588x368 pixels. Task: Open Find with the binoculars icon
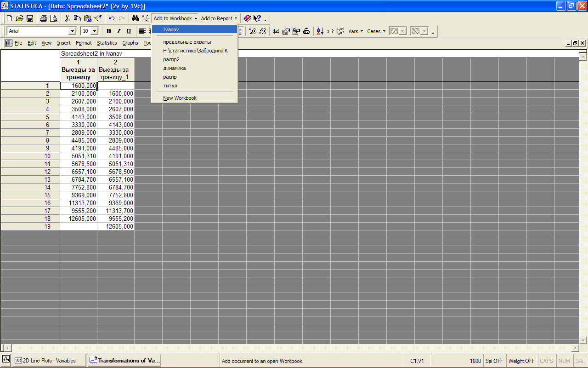coord(136,18)
